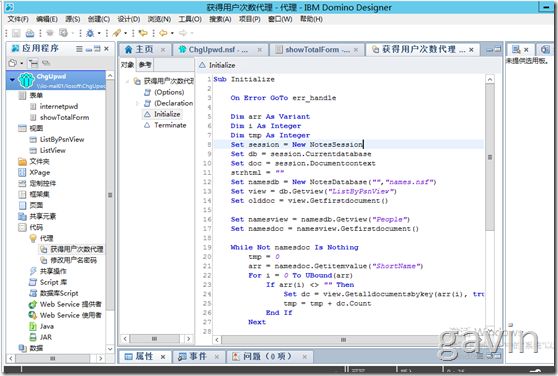Click the code editor vertical scrollbar
This screenshot has height=376, width=558.
490,157
